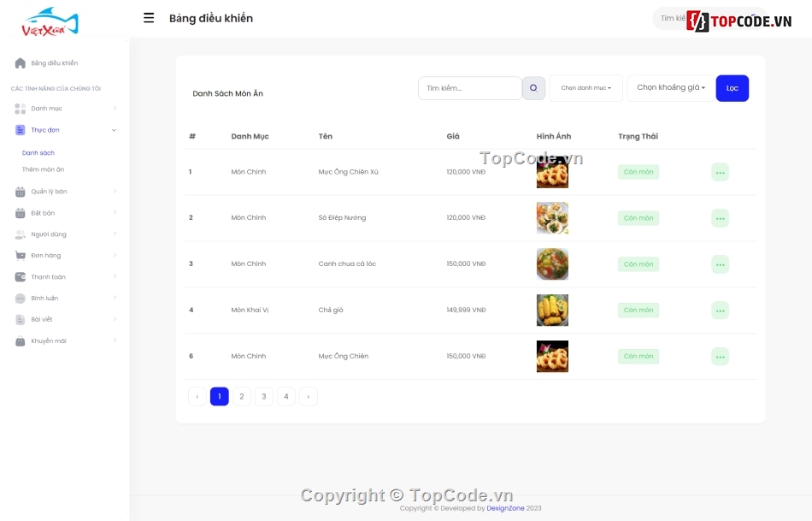Open Khuyến mãi menu label

pyautogui.click(x=49, y=341)
